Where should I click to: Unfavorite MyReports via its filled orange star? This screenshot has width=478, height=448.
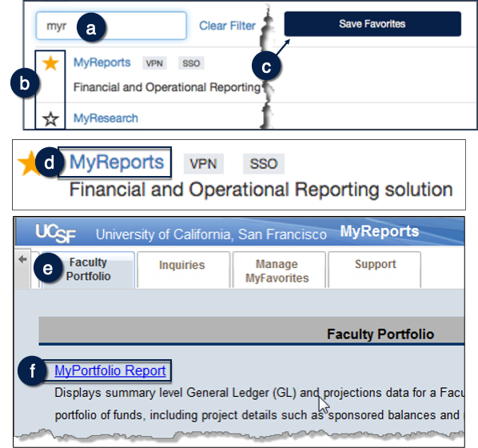[x=50, y=63]
